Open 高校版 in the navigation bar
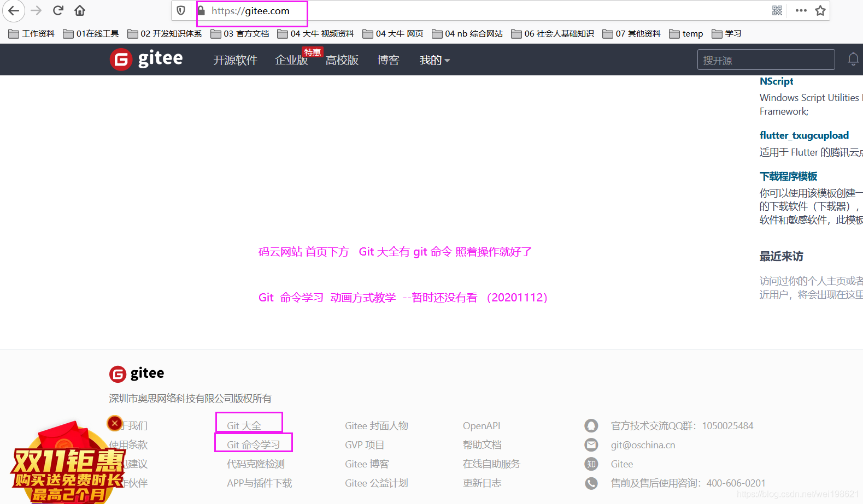Screen dimensions: 863x504 click(342, 60)
